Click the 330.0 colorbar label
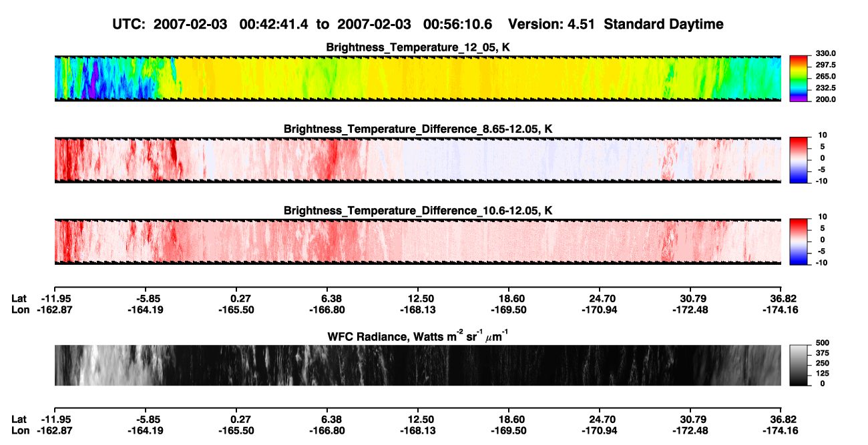This screenshot has width=868, height=445. (826, 53)
